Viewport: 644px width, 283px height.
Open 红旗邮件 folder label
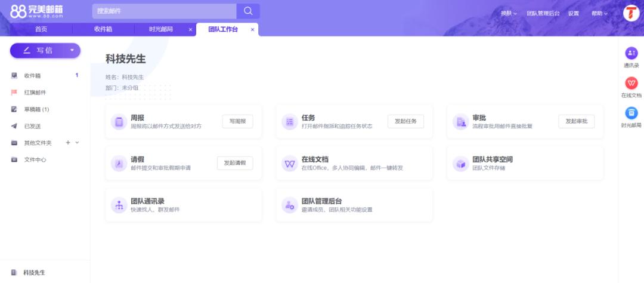pyautogui.click(x=35, y=93)
